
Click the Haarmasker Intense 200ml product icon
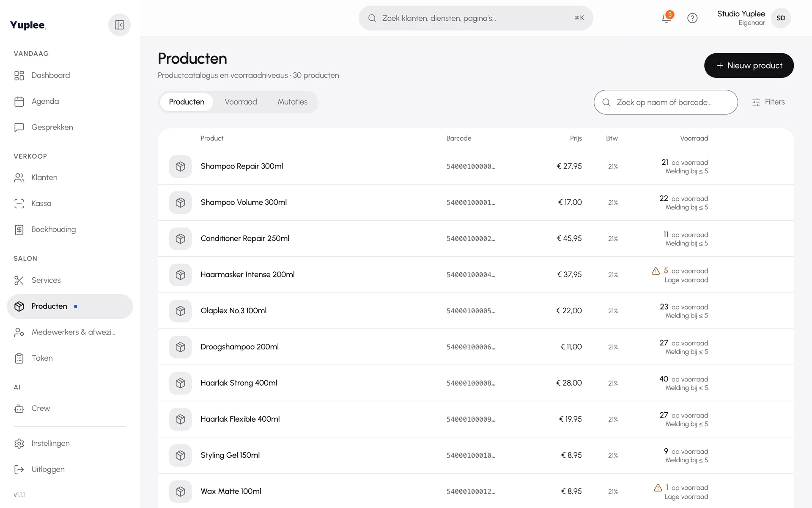pos(181,275)
